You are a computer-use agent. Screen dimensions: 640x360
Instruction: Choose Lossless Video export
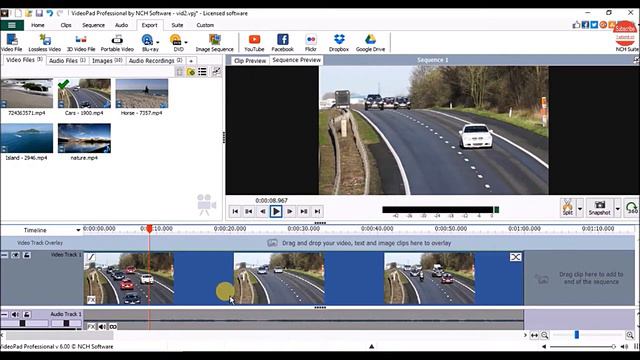[x=44, y=42]
